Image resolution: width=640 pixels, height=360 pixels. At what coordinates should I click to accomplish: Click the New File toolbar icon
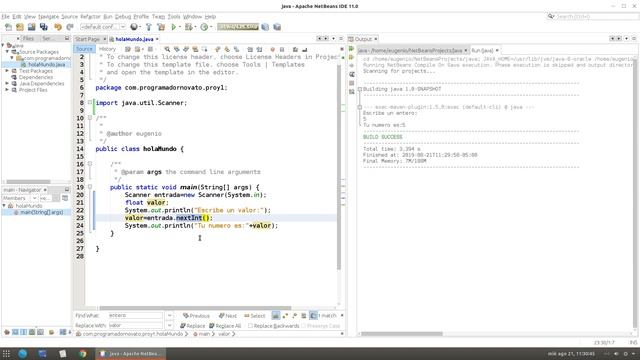click(x=8, y=27)
